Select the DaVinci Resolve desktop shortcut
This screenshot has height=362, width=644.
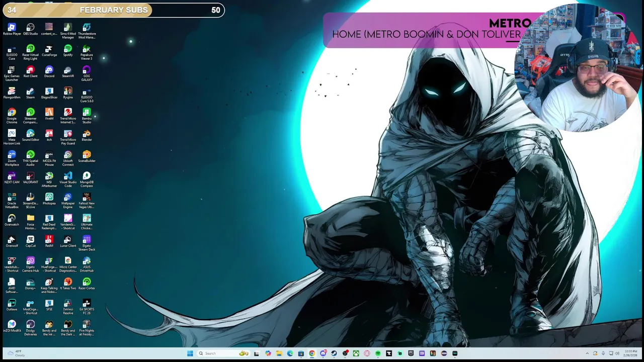(x=68, y=307)
